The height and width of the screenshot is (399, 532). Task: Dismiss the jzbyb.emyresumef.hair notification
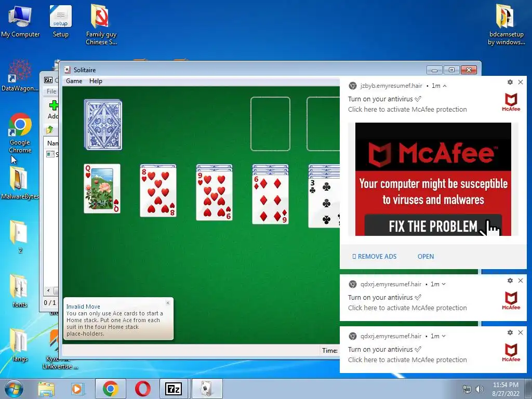(521, 82)
